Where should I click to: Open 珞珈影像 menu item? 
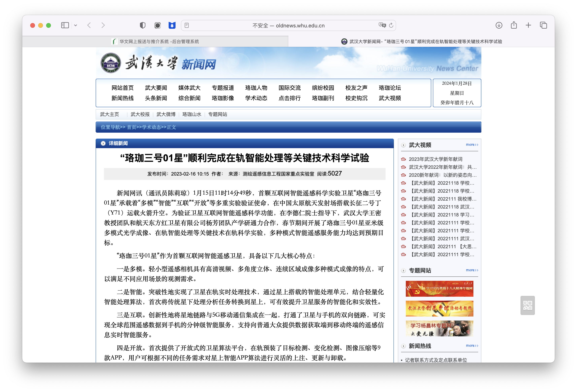pyautogui.click(x=223, y=98)
